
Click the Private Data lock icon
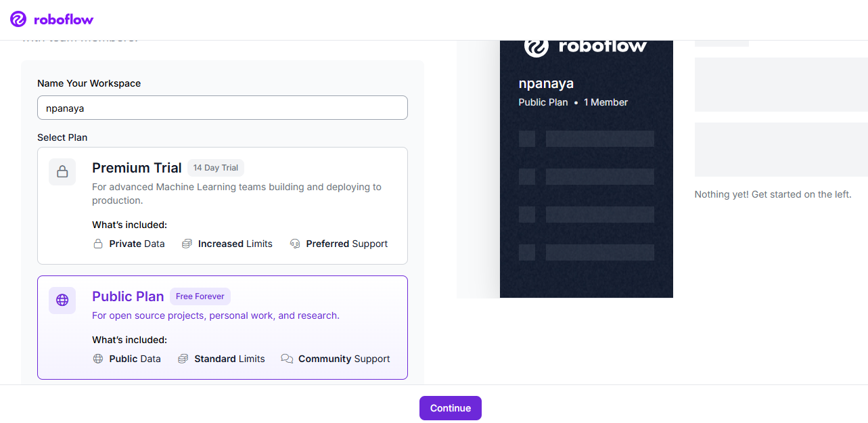click(x=98, y=244)
